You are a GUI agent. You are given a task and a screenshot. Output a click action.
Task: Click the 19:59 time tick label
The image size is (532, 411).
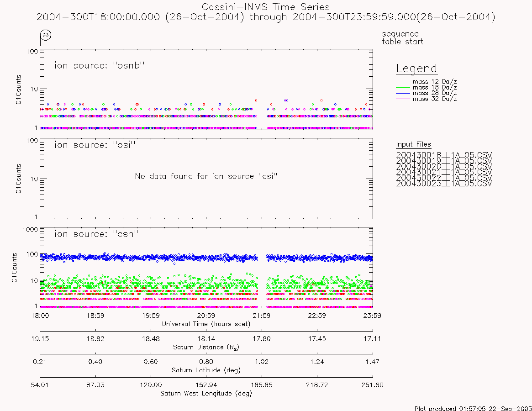(x=151, y=316)
